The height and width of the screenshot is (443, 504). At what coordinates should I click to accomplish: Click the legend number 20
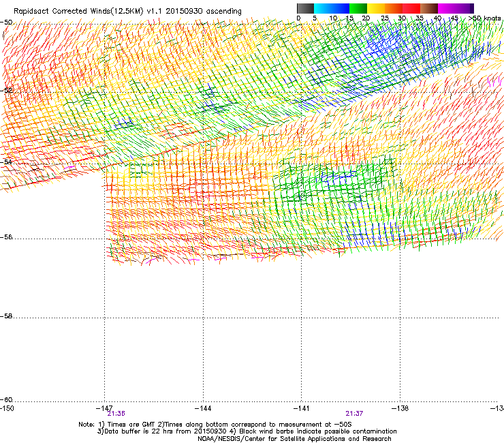(366, 18)
